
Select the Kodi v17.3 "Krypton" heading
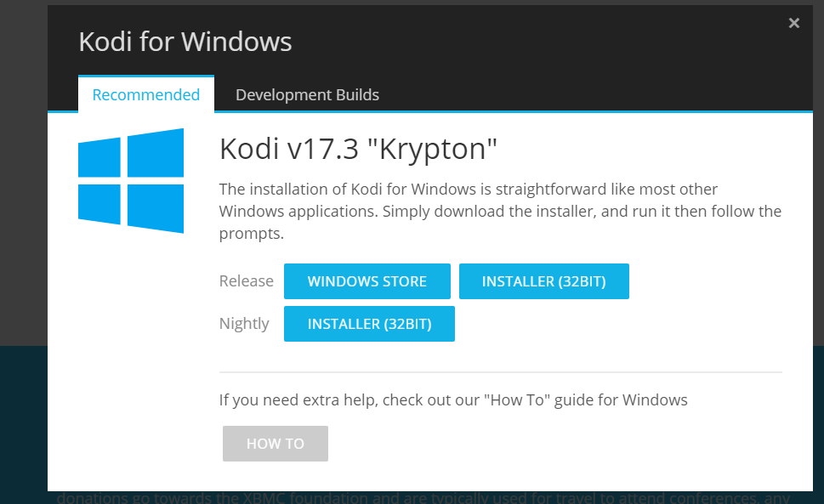[x=357, y=149]
